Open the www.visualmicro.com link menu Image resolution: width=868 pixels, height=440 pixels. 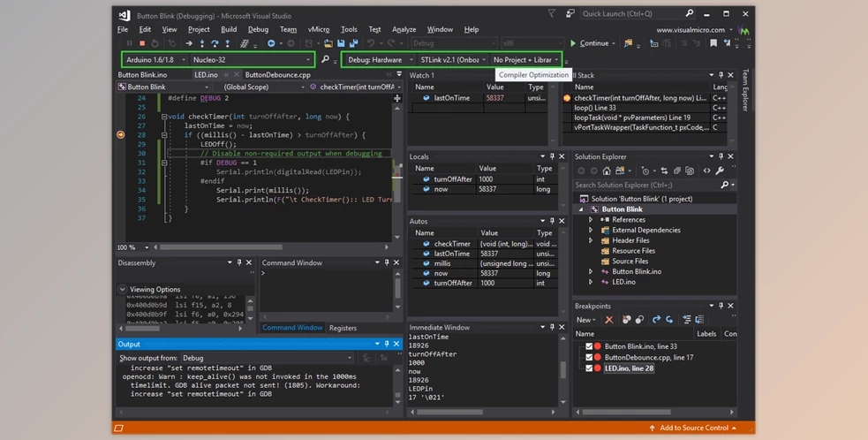[x=694, y=30]
